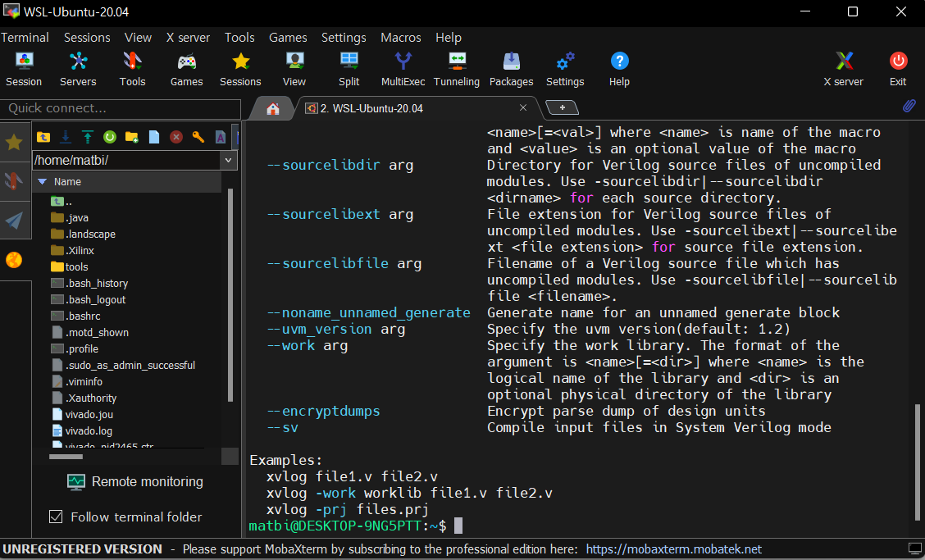Viewport: 925px width, 560px height.
Task: Download selected files via SFTP icon
Action: click(66, 137)
